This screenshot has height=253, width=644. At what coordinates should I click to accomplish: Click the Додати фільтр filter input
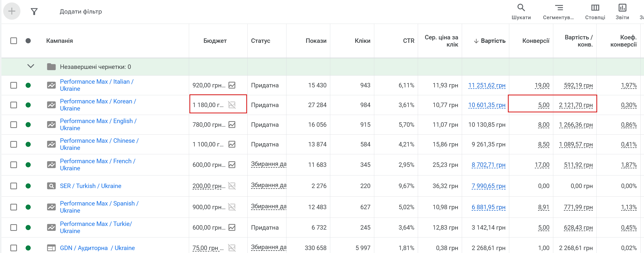pyautogui.click(x=80, y=12)
